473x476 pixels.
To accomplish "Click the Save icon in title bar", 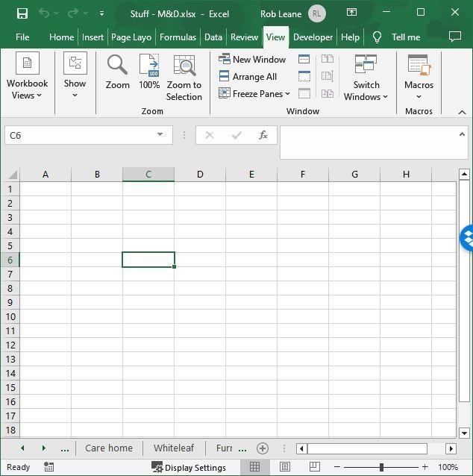I will pos(22,13).
